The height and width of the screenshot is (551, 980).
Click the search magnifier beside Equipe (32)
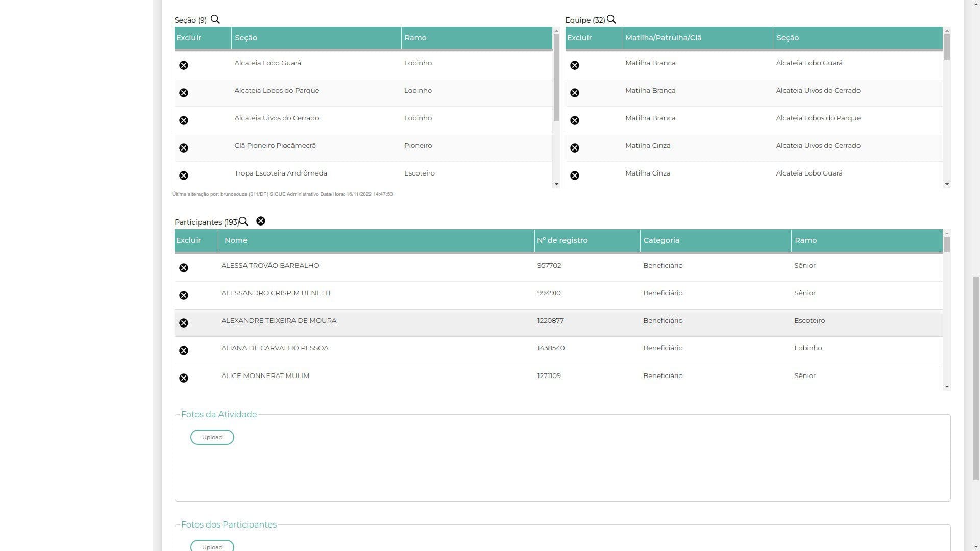click(x=611, y=19)
